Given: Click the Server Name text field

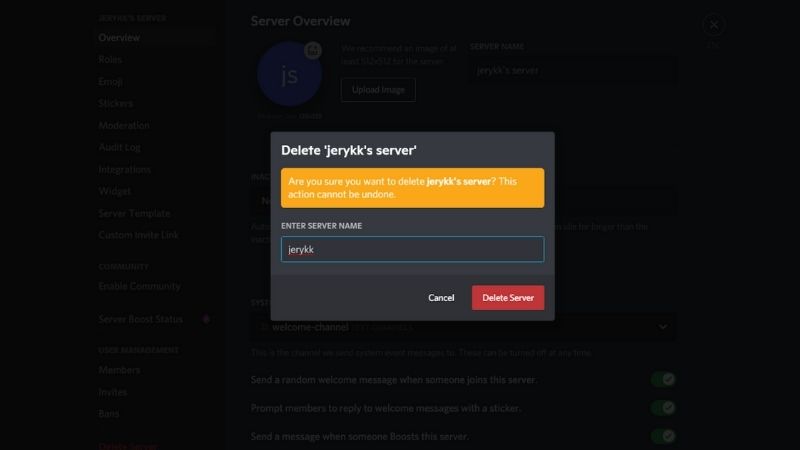Looking at the screenshot, I should point(573,70).
